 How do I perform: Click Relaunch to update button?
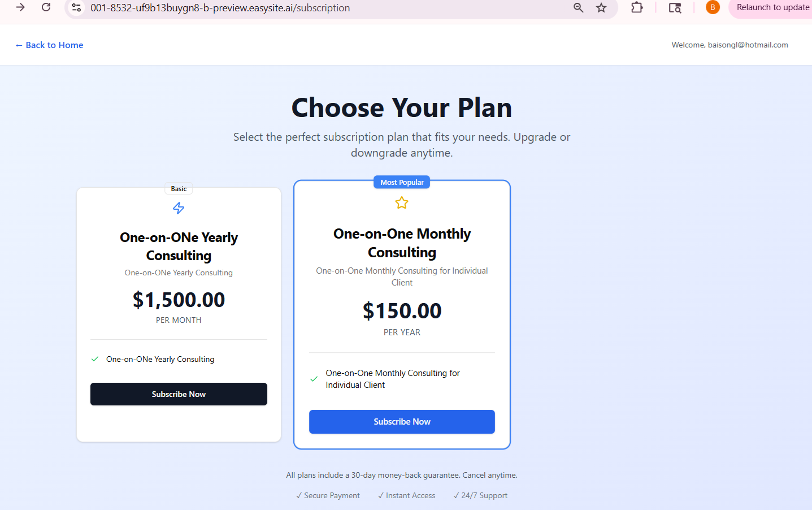coord(772,7)
